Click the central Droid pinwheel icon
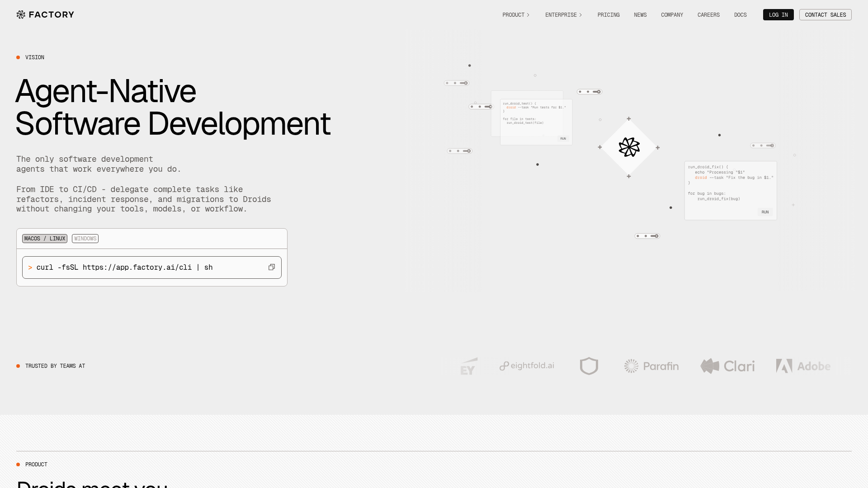Image resolution: width=868 pixels, height=488 pixels. (x=629, y=147)
